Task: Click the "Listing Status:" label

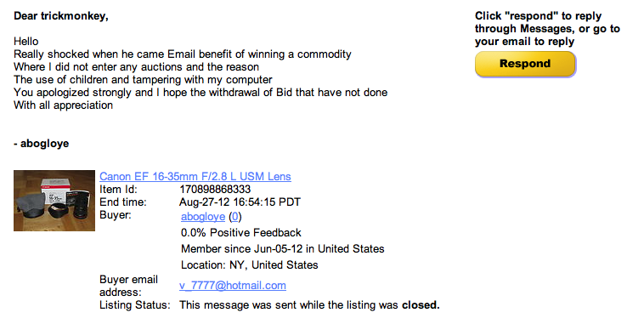Action: (x=135, y=305)
